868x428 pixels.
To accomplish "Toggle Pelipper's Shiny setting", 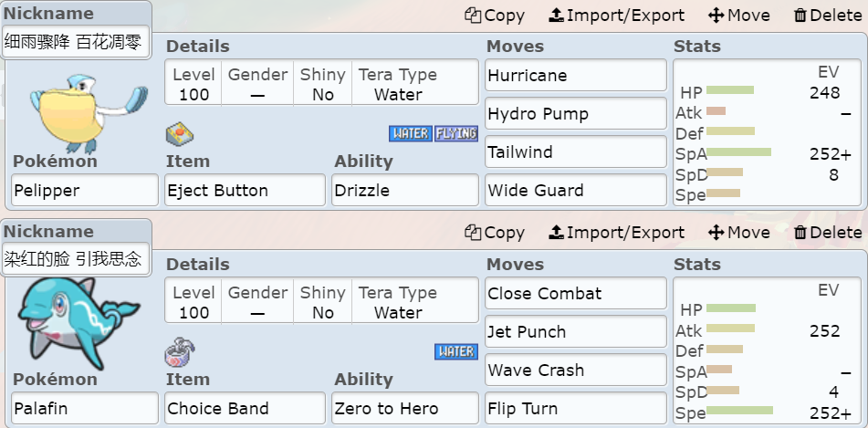I will click(322, 84).
